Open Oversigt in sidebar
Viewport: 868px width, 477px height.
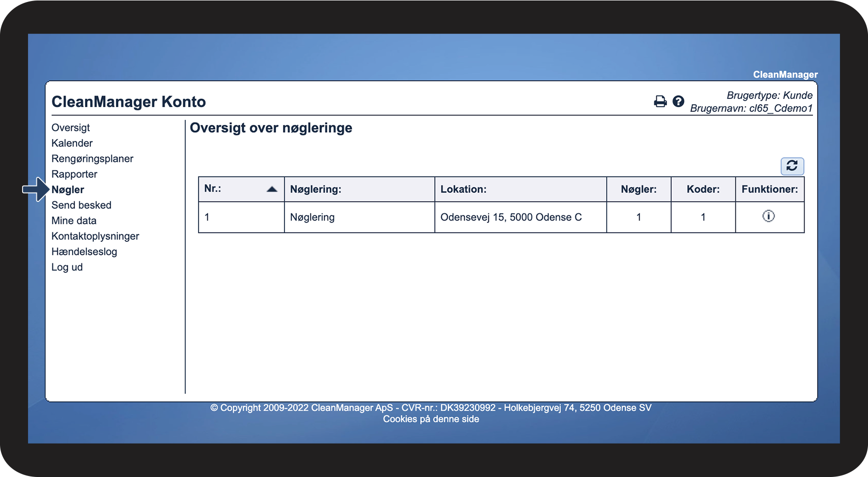(71, 128)
